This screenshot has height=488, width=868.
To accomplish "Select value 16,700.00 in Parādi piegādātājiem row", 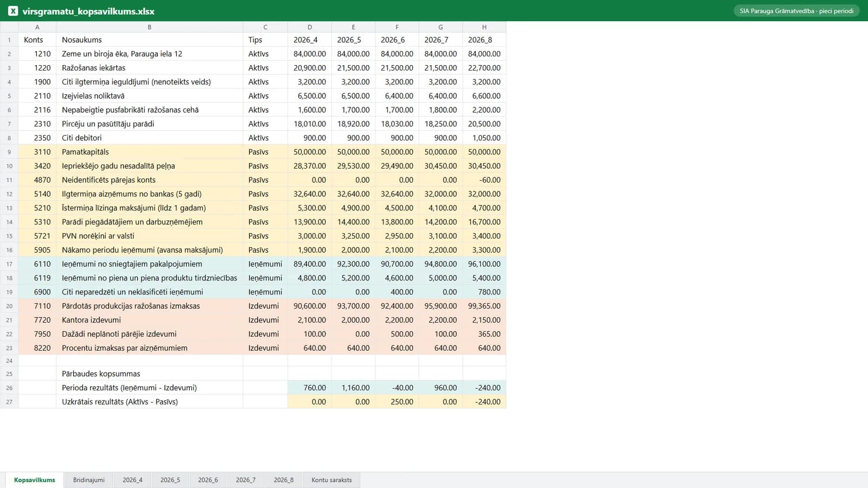I will point(484,222).
